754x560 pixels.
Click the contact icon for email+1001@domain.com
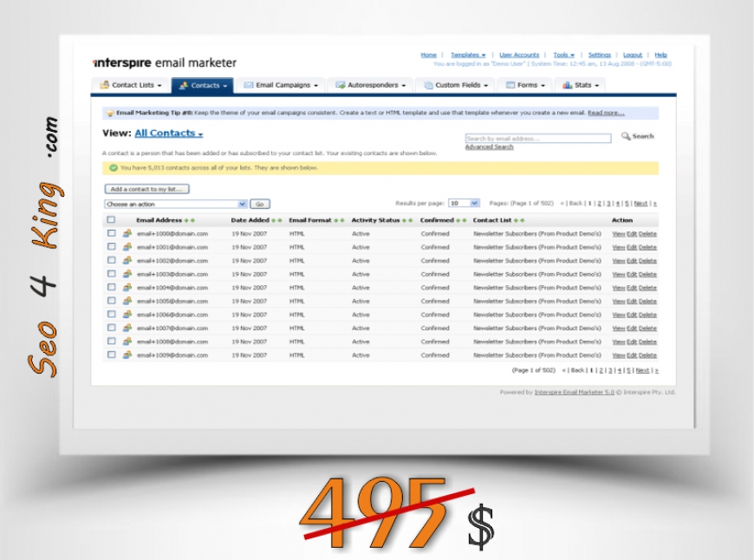coord(127,247)
